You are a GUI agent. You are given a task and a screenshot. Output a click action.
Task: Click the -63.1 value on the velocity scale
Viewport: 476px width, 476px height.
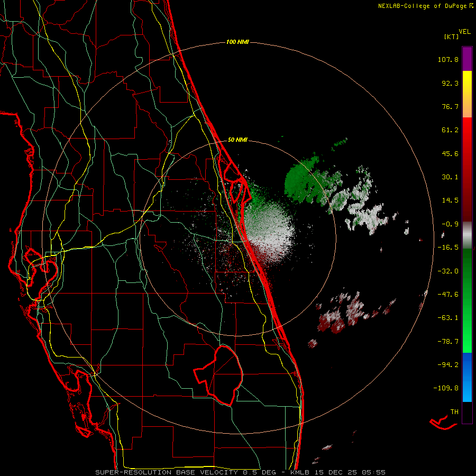[x=448, y=318]
